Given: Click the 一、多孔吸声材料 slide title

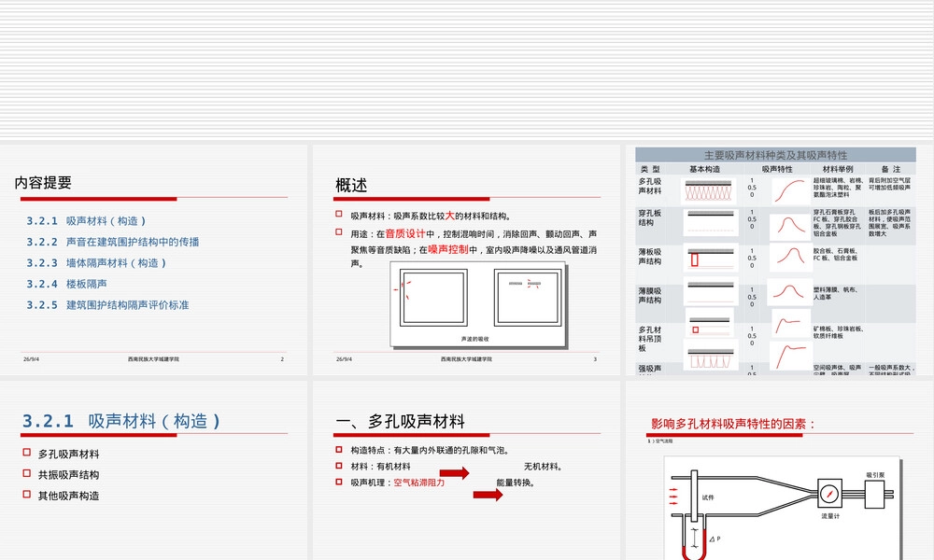Looking at the screenshot, I should pyautogui.click(x=400, y=421).
